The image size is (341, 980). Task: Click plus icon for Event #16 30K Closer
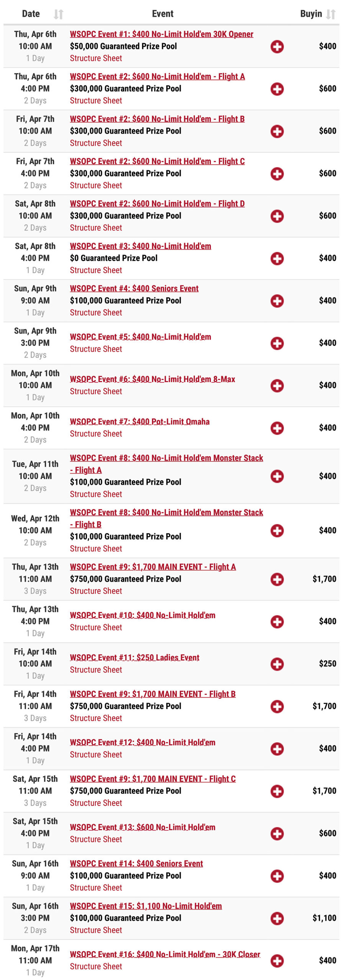pos(277,961)
